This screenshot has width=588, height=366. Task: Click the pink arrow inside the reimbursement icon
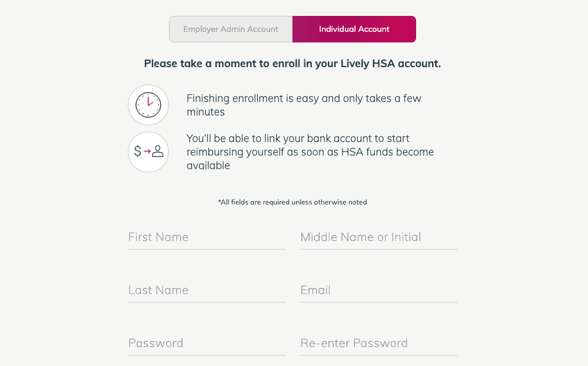[x=147, y=151]
